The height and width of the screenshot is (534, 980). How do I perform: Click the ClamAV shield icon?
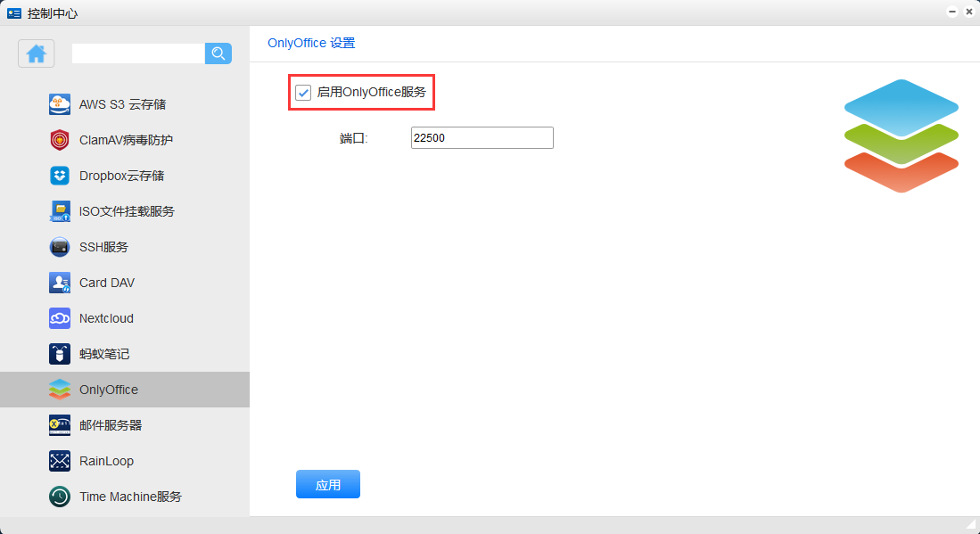pyautogui.click(x=60, y=140)
